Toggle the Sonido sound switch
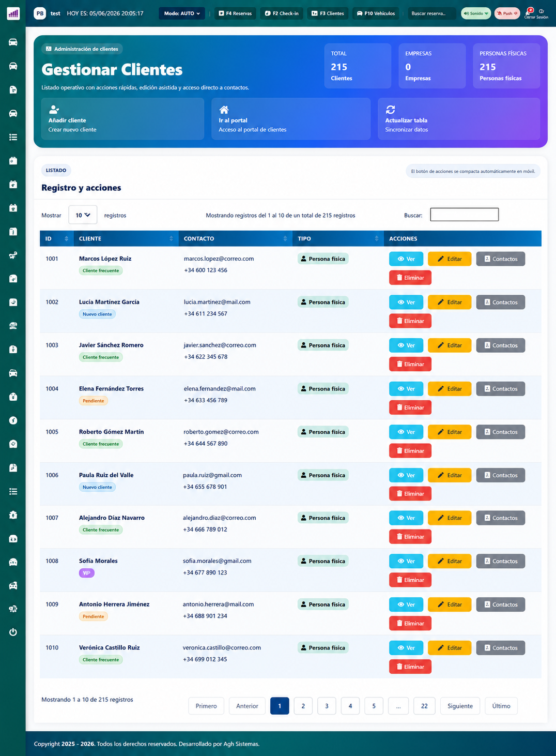 pyautogui.click(x=476, y=13)
